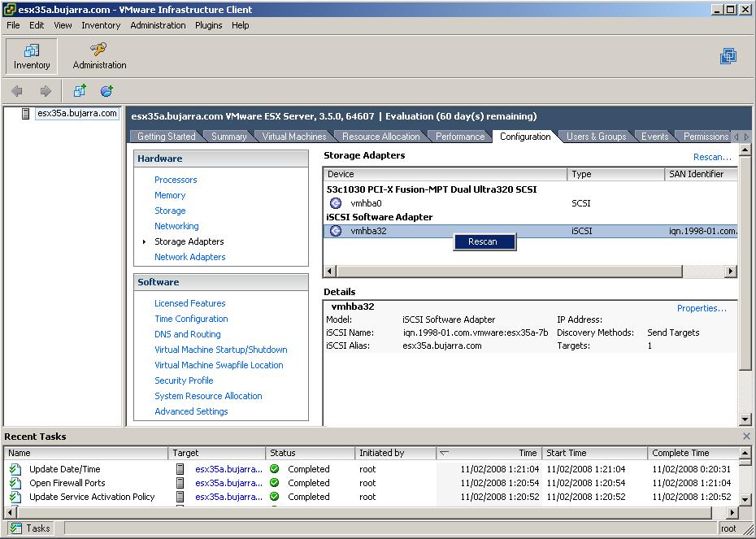Switch to the Getting Started tab
The width and height of the screenshot is (756, 539).
tap(167, 137)
